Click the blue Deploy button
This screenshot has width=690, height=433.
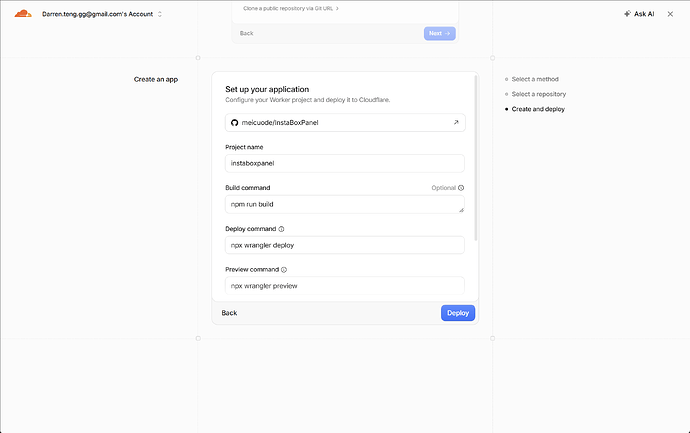coord(458,313)
